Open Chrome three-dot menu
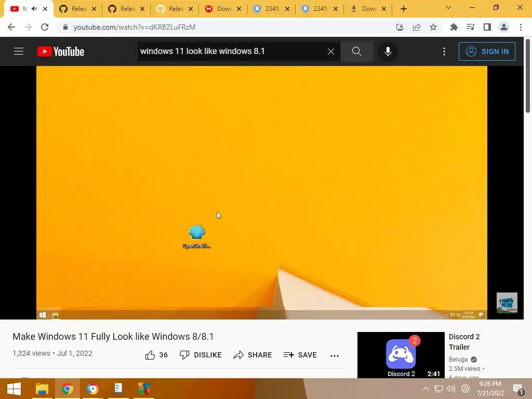The height and width of the screenshot is (399, 532). coord(521,27)
